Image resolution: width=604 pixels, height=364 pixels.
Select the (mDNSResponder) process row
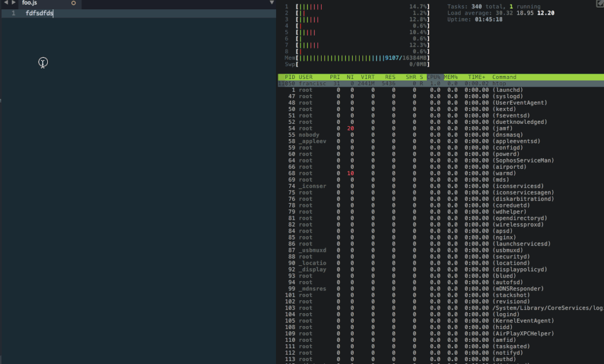click(x=441, y=289)
